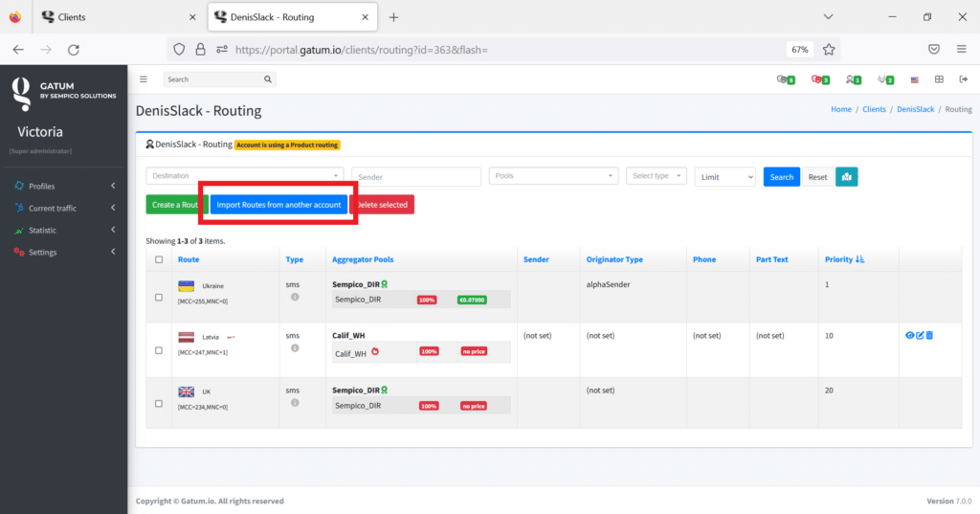This screenshot has height=514, width=980.
Task: Open the sidebar hamburger menu toggle
Action: click(144, 79)
